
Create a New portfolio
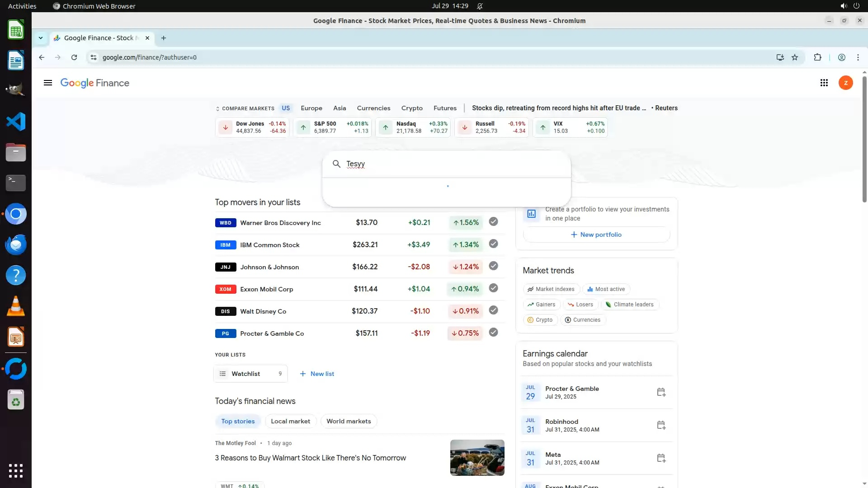click(596, 235)
